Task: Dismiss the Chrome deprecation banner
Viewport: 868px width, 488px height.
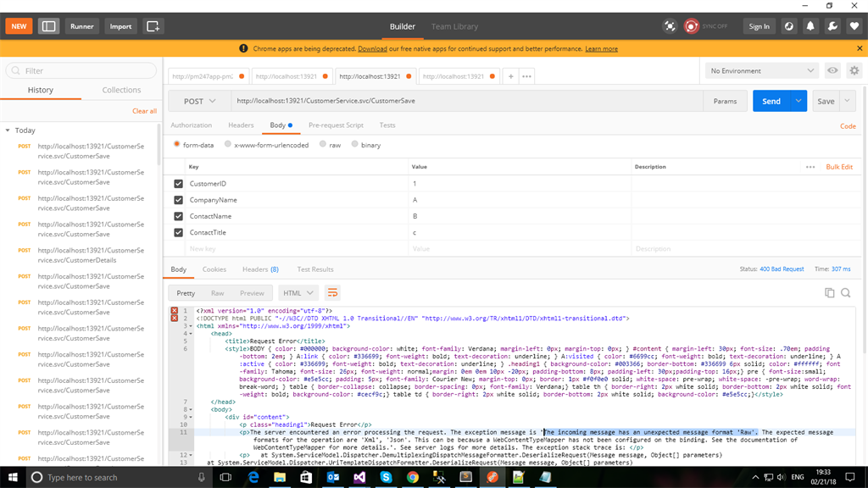Action: (860, 48)
